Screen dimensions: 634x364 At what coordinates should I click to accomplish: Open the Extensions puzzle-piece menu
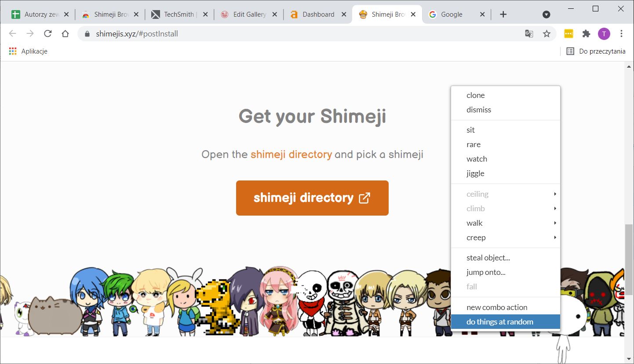[x=586, y=34]
